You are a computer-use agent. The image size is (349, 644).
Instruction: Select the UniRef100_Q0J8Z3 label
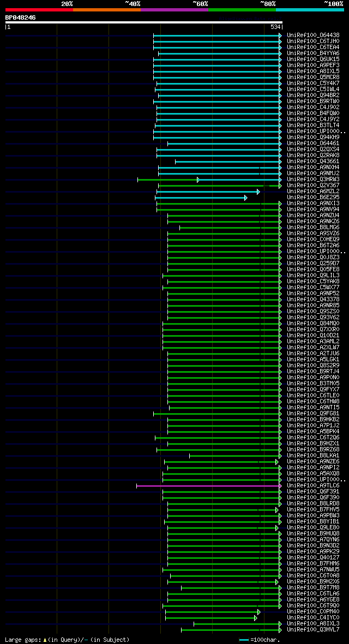coord(313,258)
